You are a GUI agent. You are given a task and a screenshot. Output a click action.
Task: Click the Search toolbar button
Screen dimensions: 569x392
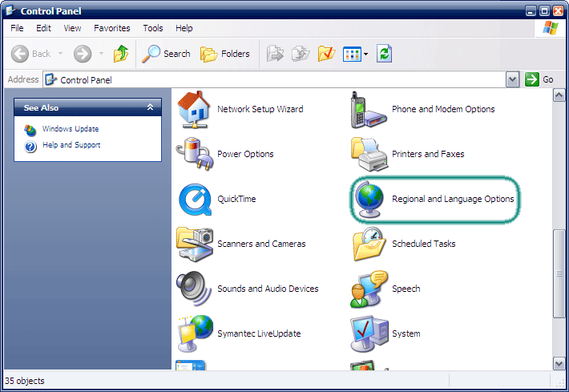(x=167, y=55)
